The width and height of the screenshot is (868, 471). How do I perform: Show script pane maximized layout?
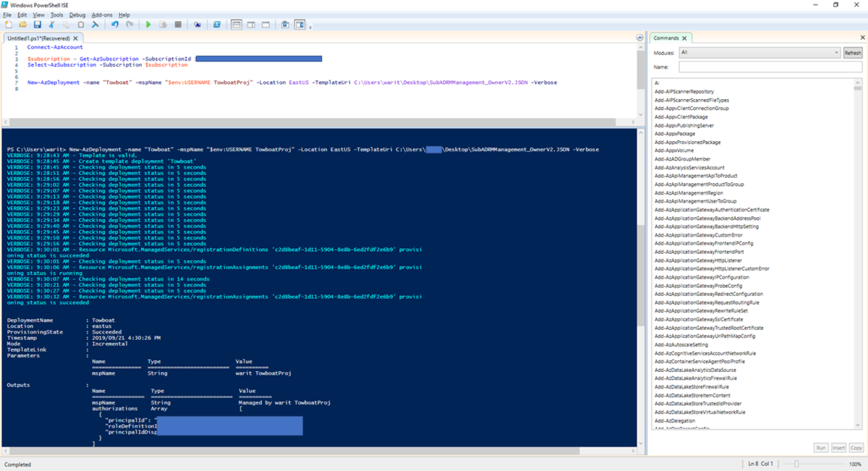click(265, 25)
